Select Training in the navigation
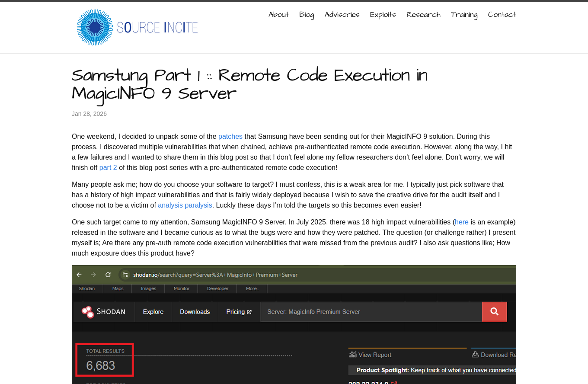The height and width of the screenshot is (384, 588). point(464,15)
